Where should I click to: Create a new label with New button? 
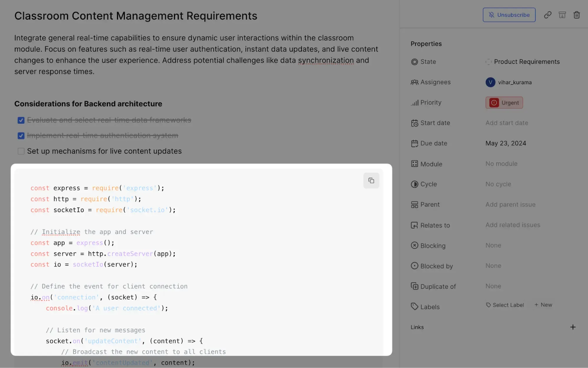(x=543, y=305)
